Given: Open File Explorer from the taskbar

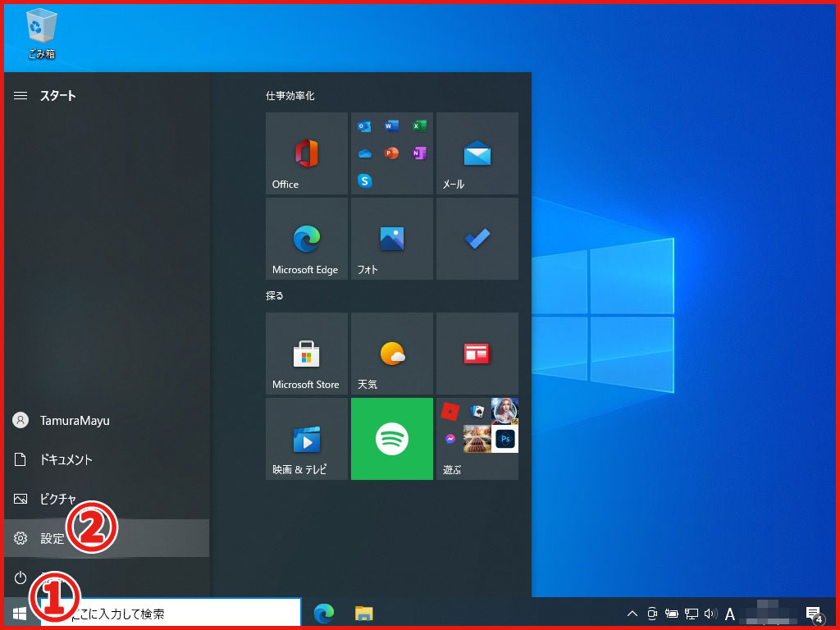Looking at the screenshot, I should click(364, 613).
